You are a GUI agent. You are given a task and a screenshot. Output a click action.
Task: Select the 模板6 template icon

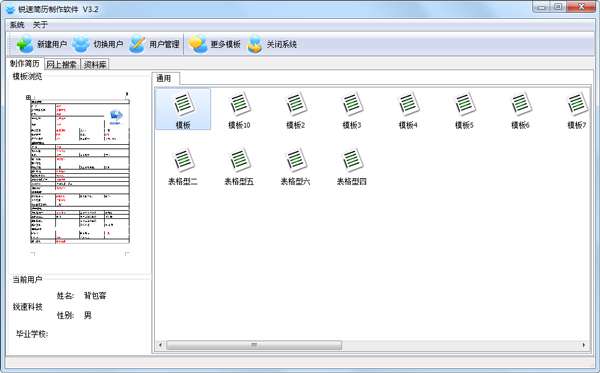[520, 104]
